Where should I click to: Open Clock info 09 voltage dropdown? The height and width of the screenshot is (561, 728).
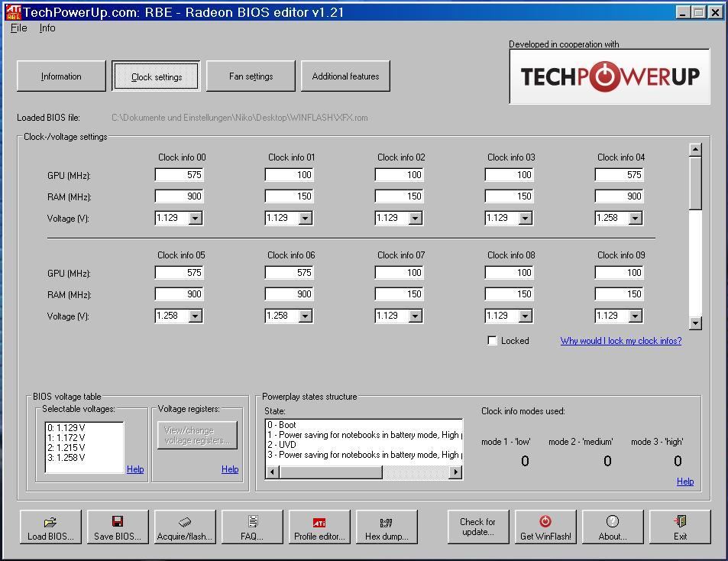point(636,316)
